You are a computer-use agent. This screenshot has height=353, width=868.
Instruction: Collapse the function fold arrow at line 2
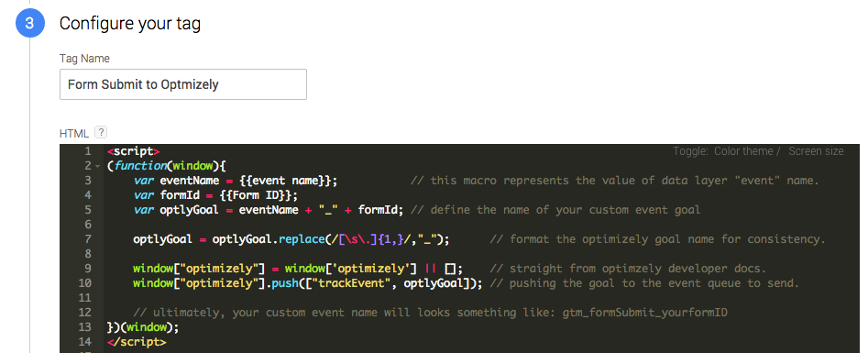coord(98,166)
